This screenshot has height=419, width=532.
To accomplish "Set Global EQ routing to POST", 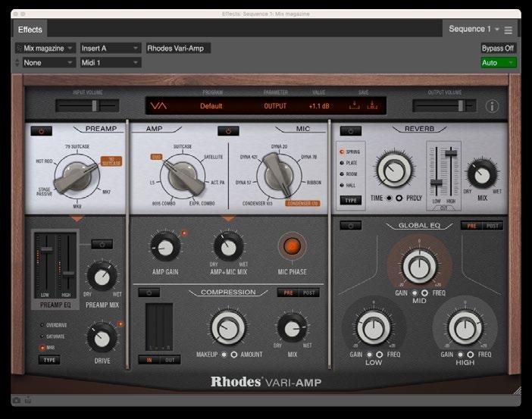I will 493,226.
